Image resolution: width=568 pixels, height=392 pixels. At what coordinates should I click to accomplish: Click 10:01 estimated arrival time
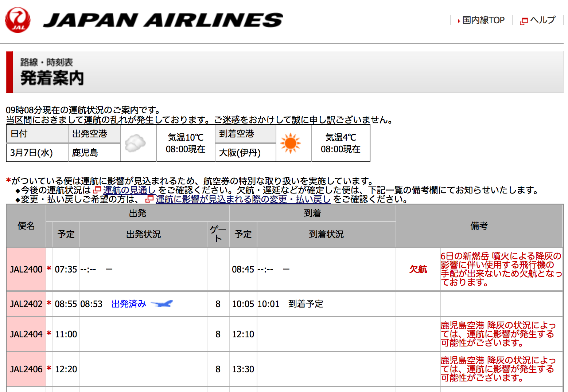coord(269,304)
